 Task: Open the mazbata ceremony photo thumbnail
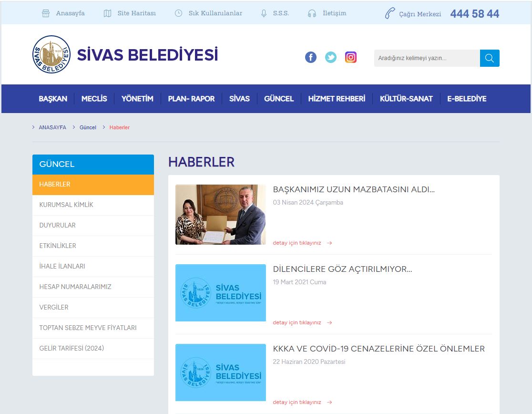(x=220, y=215)
